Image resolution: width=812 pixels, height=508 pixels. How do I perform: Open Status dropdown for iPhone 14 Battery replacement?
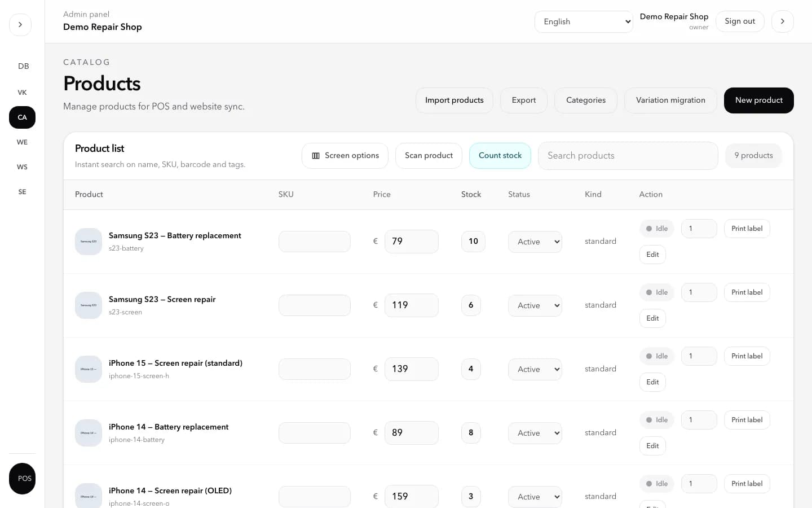535,433
